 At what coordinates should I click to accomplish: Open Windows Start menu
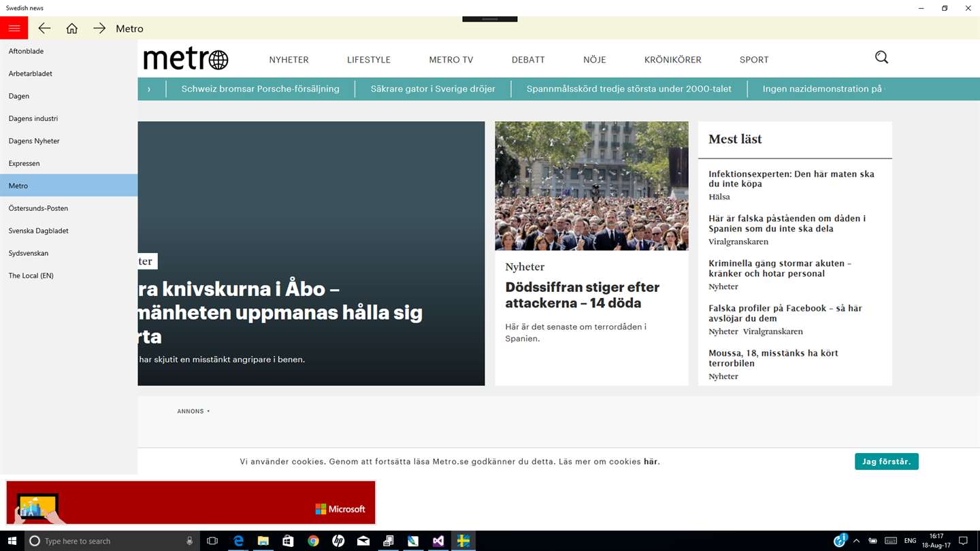12,541
